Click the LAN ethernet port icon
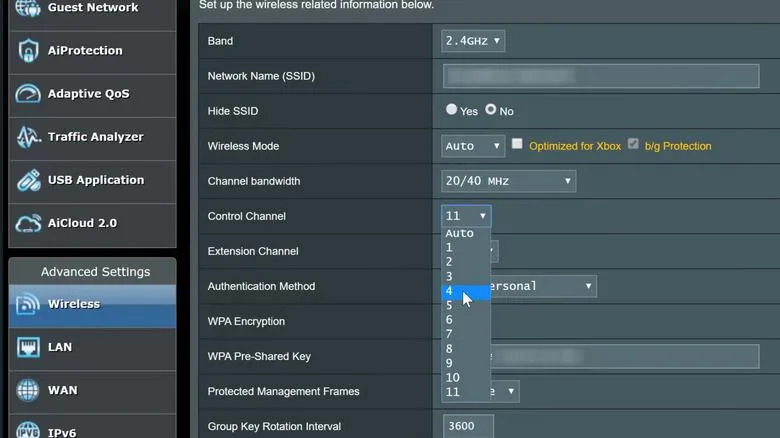The height and width of the screenshot is (438, 780). pyautogui.click(x=28, y=347)
